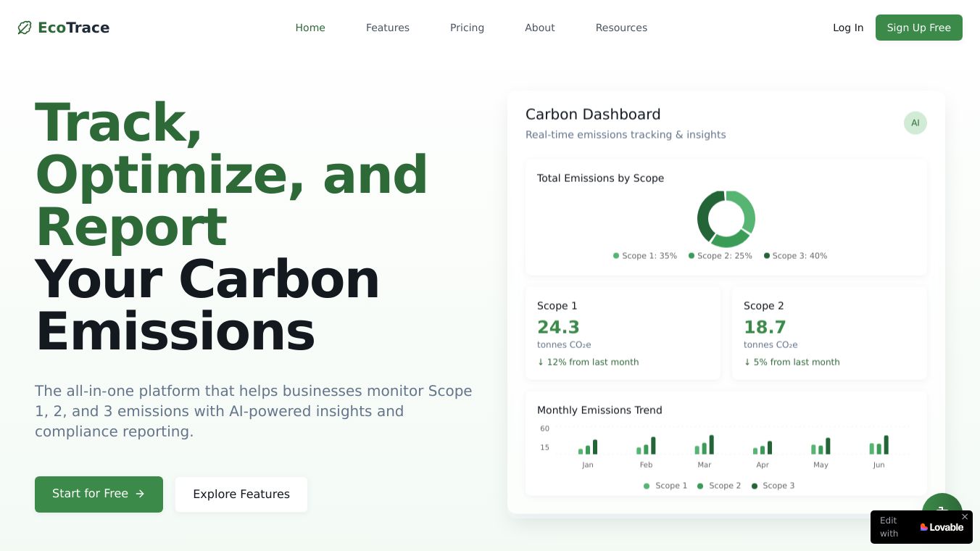Viewport: 980px width, 551px height.
Task: Click the emissions donut chart
Action: pos(726,219)
